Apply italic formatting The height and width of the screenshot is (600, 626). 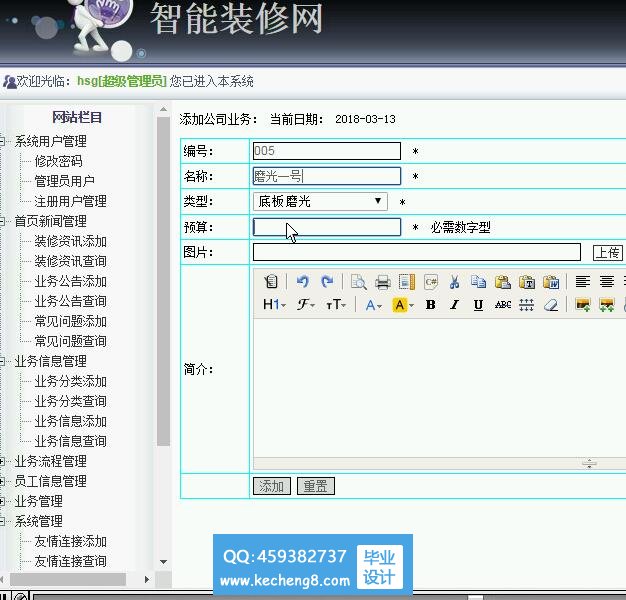[454, 305]
